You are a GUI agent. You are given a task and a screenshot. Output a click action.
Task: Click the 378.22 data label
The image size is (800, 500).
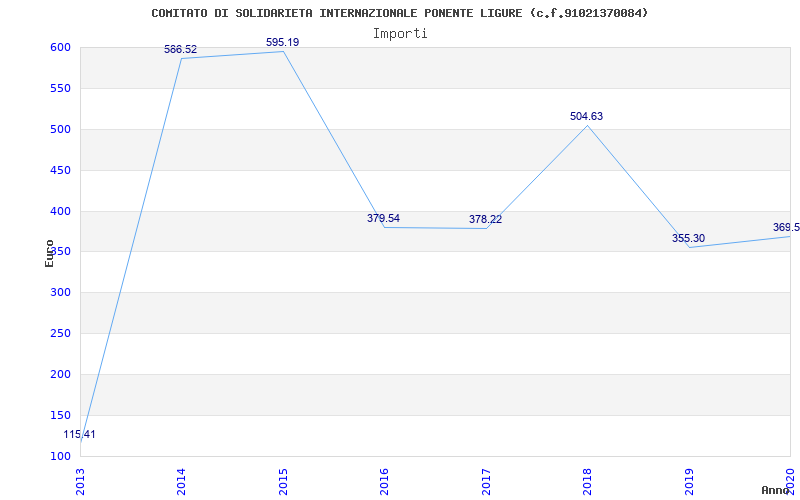click(x=486, y=219)
